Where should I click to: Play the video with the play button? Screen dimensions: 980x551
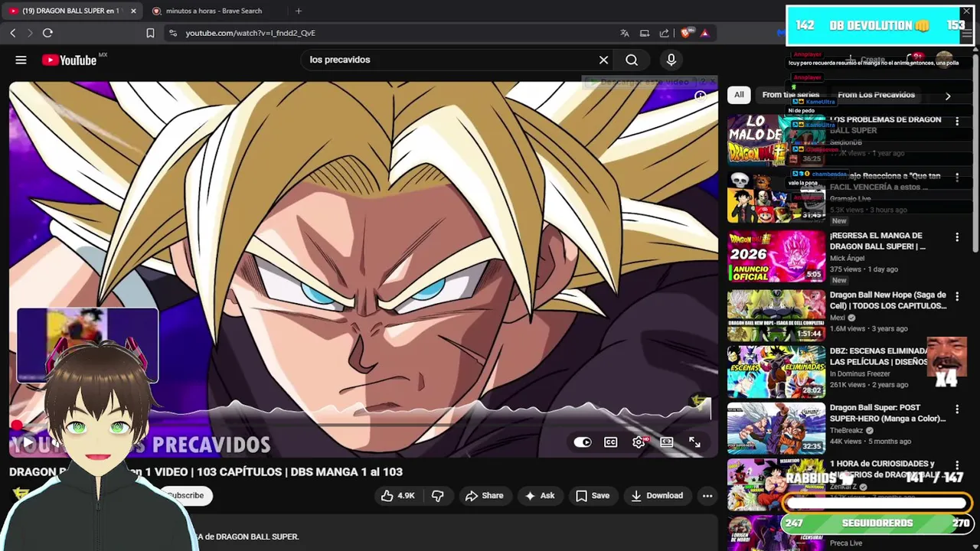27,442
